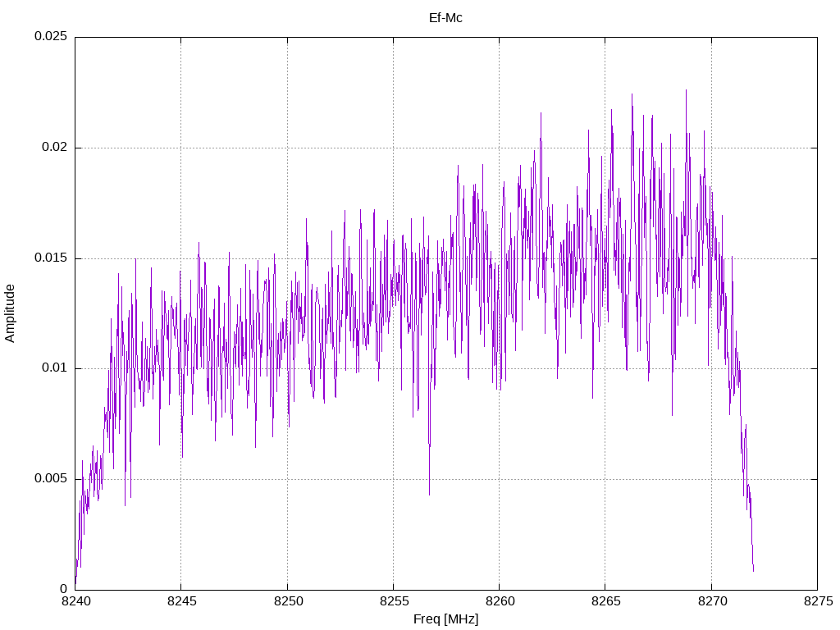Click the y-axis label Amplitude
Image resolution: width=840 pixels, height=630 pixels.
pyautogui.click(x=10, y=313)
